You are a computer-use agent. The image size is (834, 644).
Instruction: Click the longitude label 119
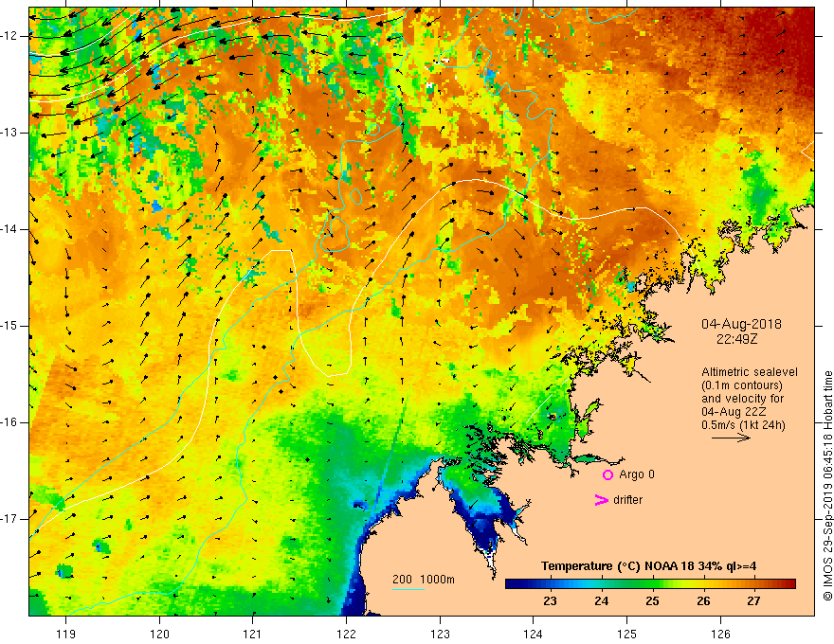(66, 634)
